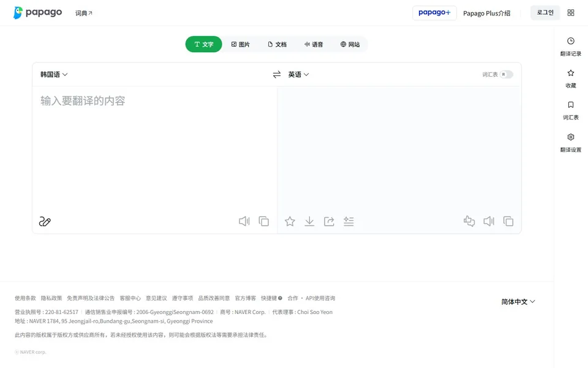Select the 文字 text tab
This screenshot has height=368, width=588.
pos(203,44)
